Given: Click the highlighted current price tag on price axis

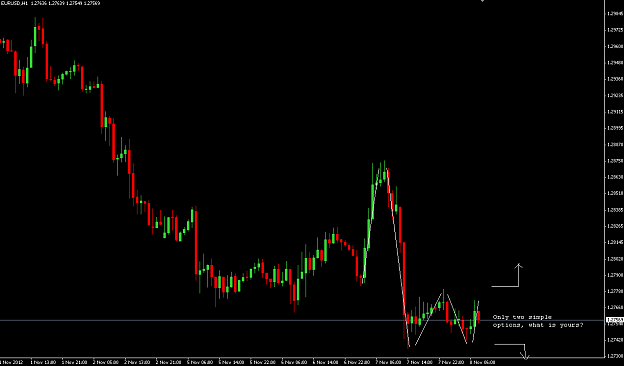Looking at the screenshot, I should click(615, 320).
